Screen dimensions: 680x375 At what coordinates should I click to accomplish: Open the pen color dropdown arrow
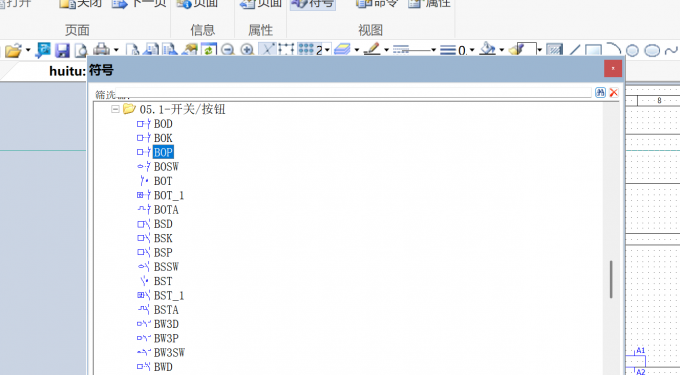[386, 50]
